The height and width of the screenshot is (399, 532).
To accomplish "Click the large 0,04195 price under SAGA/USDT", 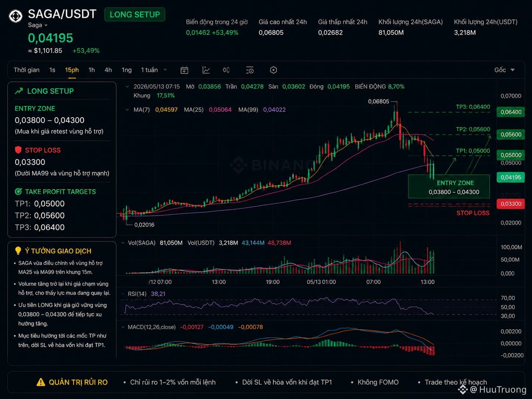I will coord(51,38).
